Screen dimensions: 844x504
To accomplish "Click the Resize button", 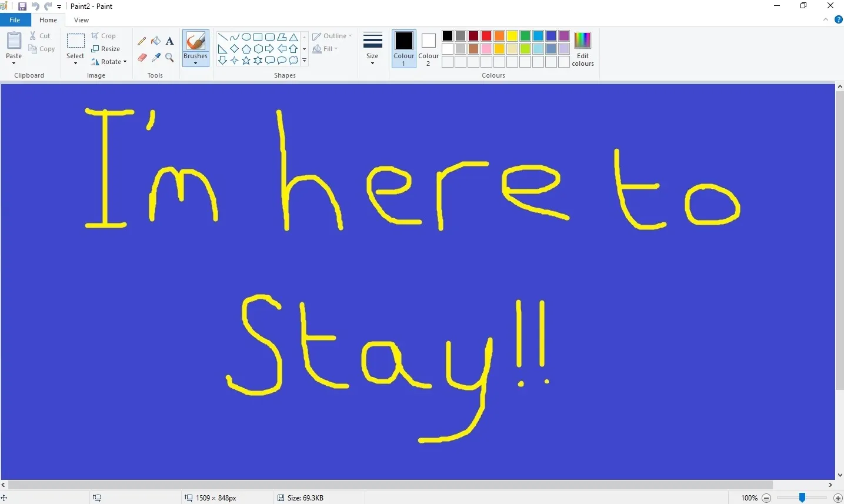I will point(106,49).
